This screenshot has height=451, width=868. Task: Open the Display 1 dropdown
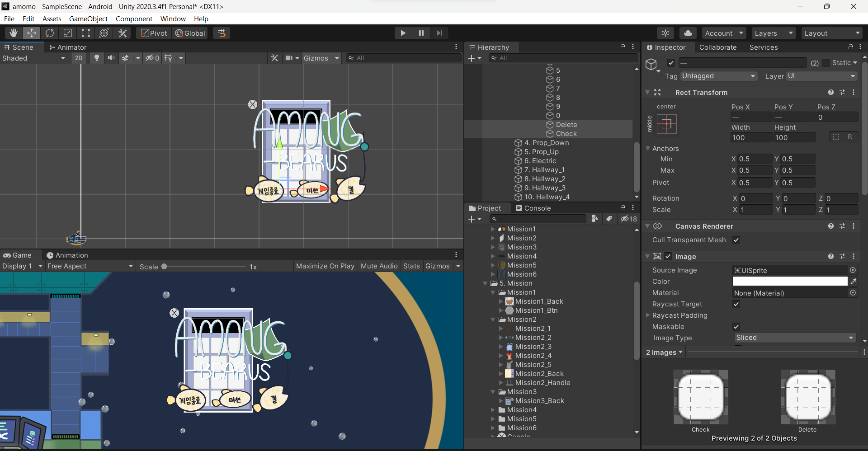pyautogui.click(x=22, y=266)
